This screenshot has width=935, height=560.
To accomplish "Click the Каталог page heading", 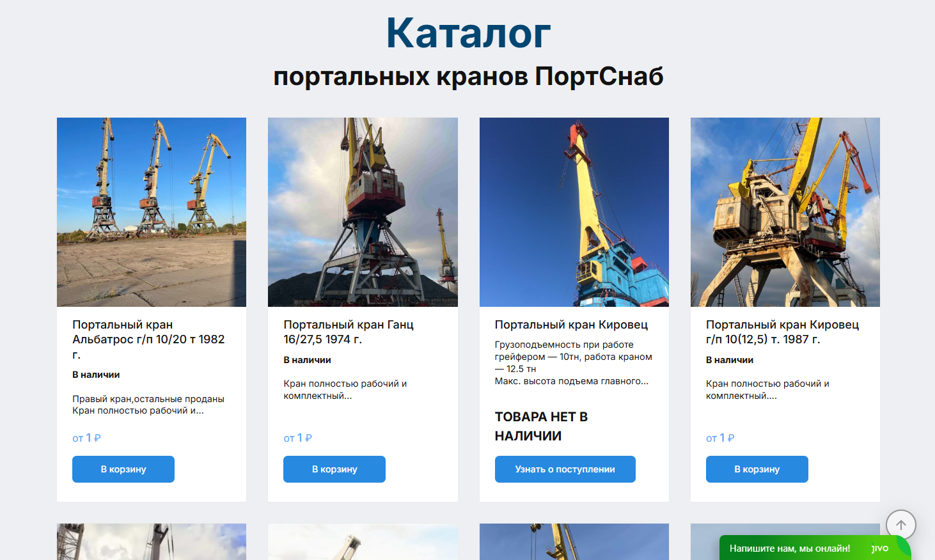I will click(x=468, y=33).
